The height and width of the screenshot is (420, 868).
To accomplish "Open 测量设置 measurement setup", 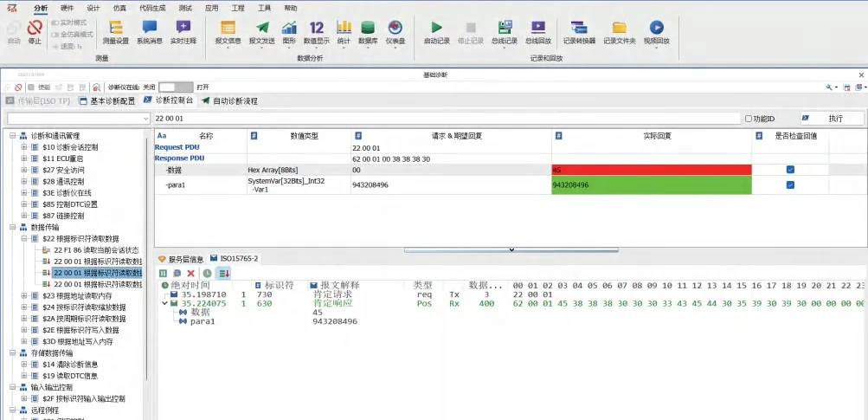I will point(116,32).
